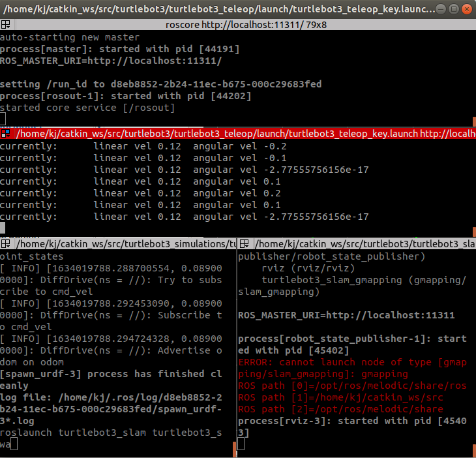Click 'turtlebot3_slam_gmapping (gmapping/' line
This screenshot has height=458, width=476.
364,280
